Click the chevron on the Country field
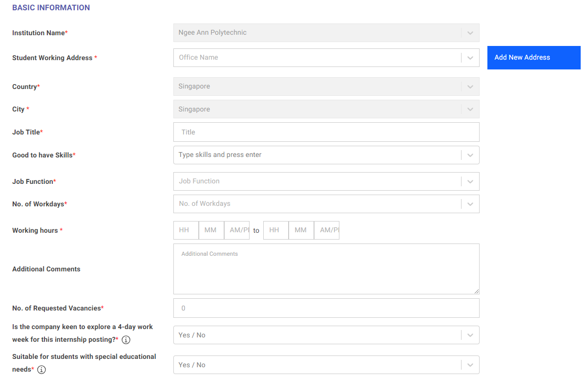 coord(470,87)
